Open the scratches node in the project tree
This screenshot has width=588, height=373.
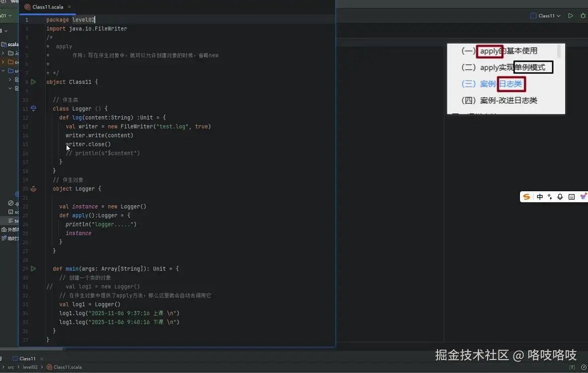[x=10, y=238]
